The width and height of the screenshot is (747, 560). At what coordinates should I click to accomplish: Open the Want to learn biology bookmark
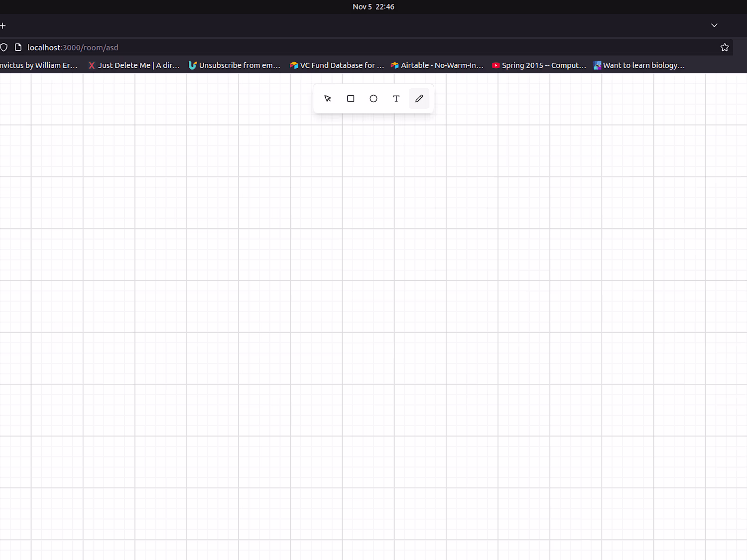[639, 65]
